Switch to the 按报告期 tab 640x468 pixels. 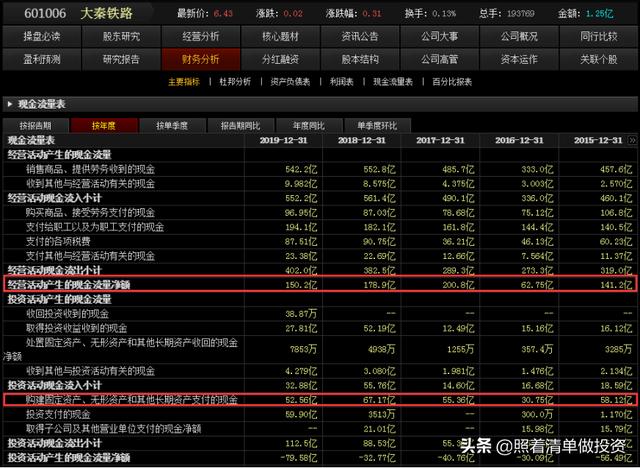point(36,126)
